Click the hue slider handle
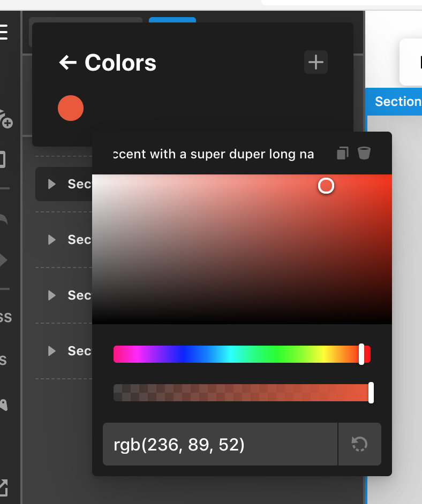Image resolution: width=422 pixels, height=504 pixels. (x=361, y=354)
